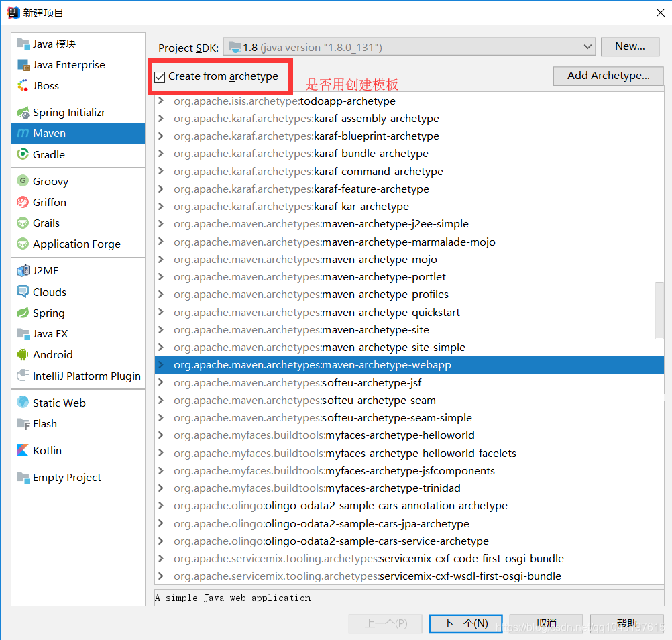672x640 pixels.
Task: Select the maven-archetype-mojo row
Action: pos(409,260)
